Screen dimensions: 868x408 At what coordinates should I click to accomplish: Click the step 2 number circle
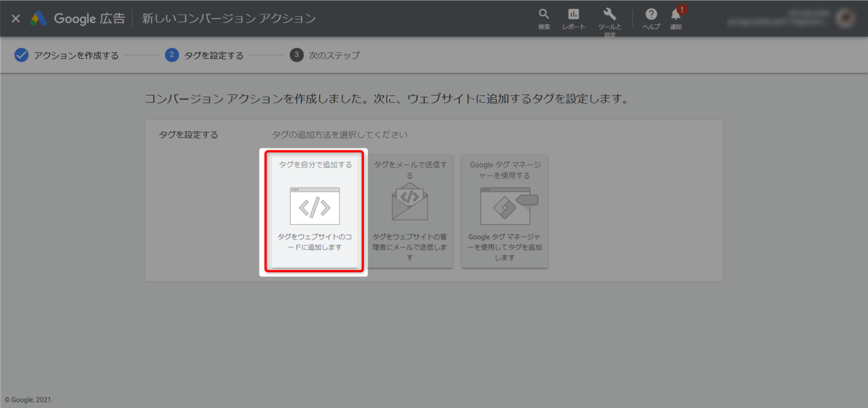tap(172, 55)
